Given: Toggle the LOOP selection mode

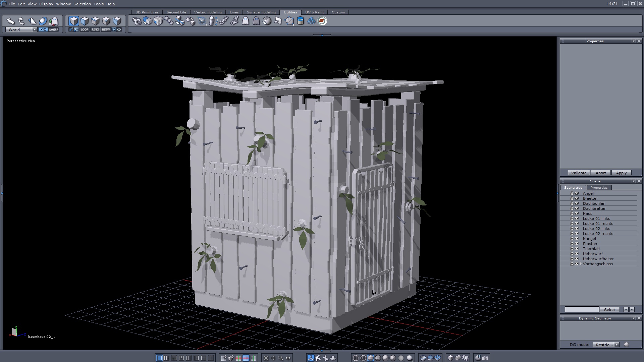Looking at the screenshot, I should [84, 29].
